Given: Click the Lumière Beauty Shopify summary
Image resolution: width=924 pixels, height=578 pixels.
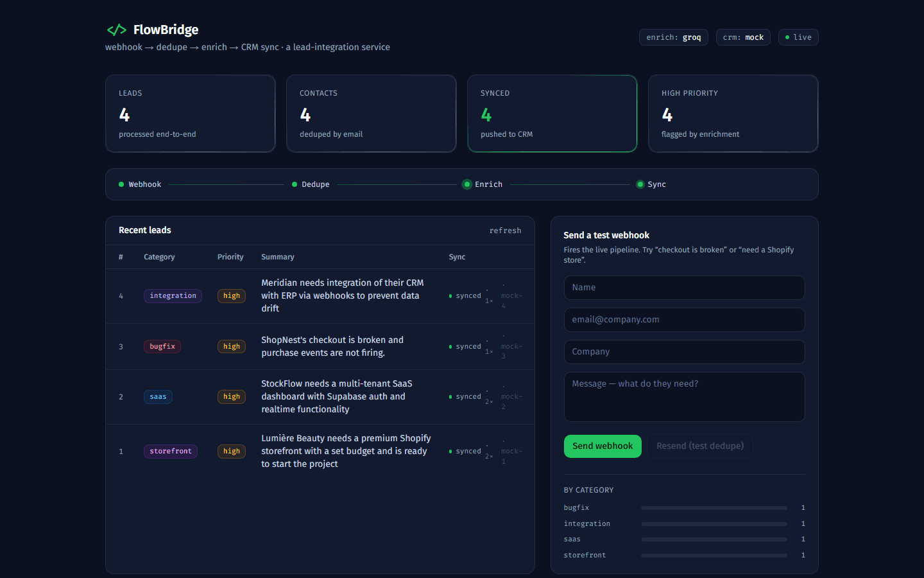Looking at the screenshot, I should pyautogui.click(x=346, y=451).
